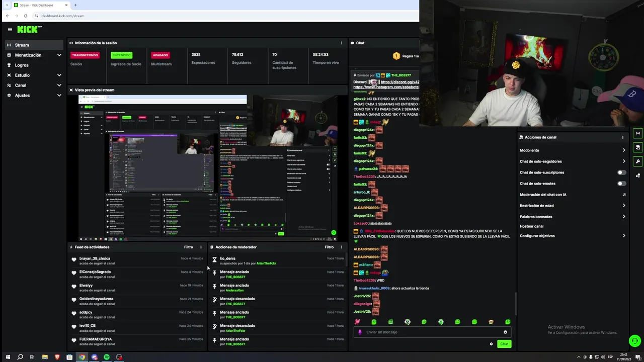The width and height of the screenshot is (644, 362).
Task: Open the Feed de actividades three-dot menu
Action: coord(201,247)
